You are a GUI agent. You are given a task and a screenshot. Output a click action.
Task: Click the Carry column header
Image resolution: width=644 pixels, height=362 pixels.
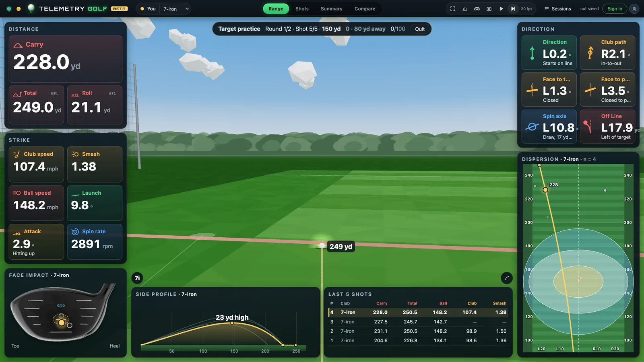pos(382,303)
